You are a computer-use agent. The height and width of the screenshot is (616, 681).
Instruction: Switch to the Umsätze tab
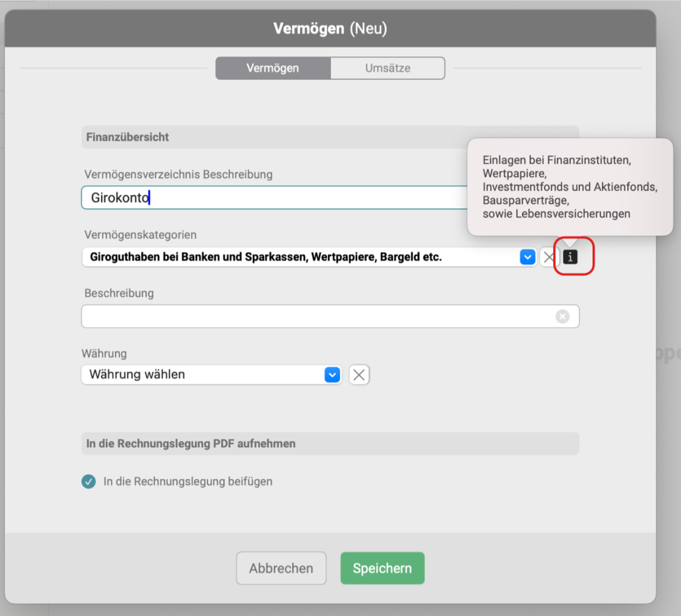[387, 68]
